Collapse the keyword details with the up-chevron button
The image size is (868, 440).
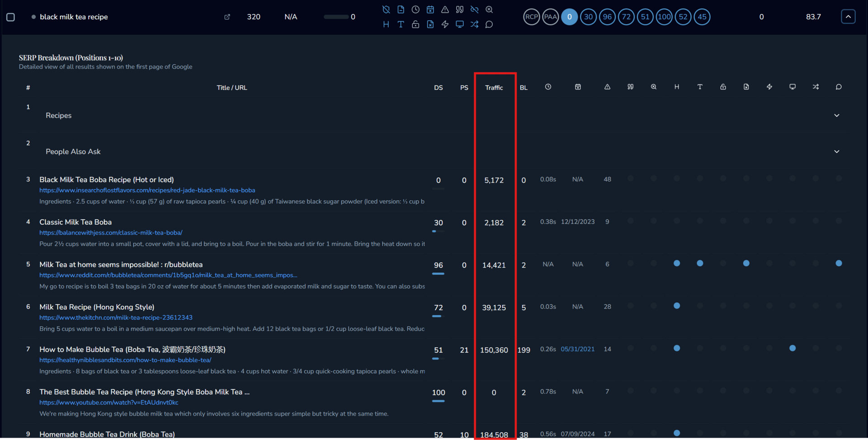(x=848, y=17)
